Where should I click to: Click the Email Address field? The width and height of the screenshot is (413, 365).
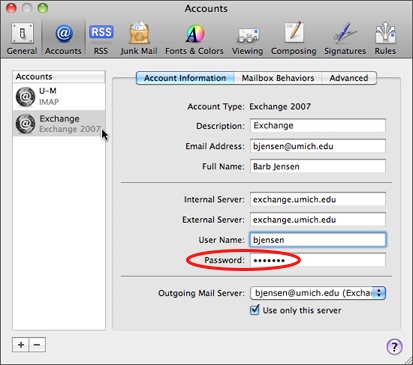point(318,146)
